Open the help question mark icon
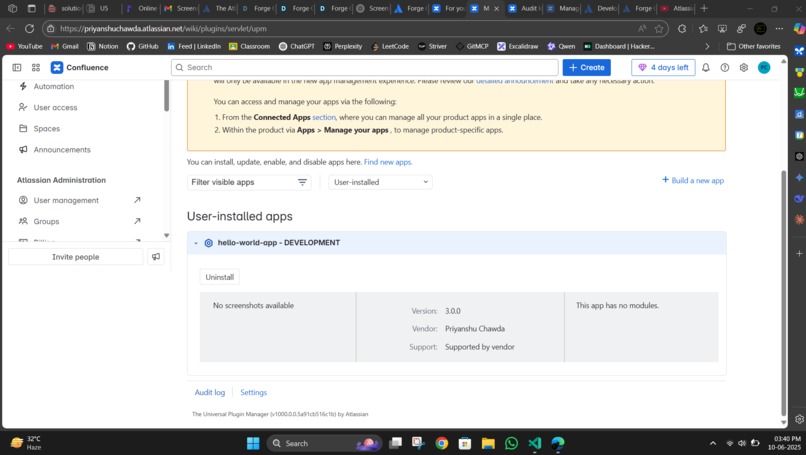806x455 pixels. click(x=725, y=67)
